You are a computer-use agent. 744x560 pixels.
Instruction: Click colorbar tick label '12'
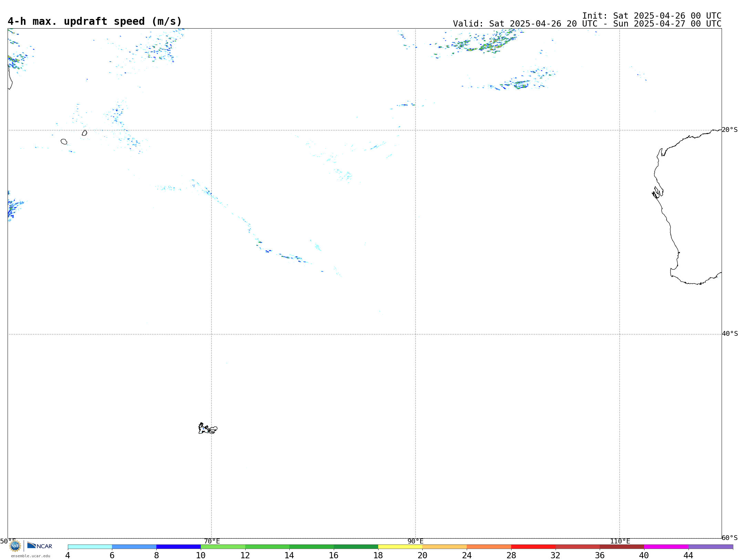click(x=245, y=556)
